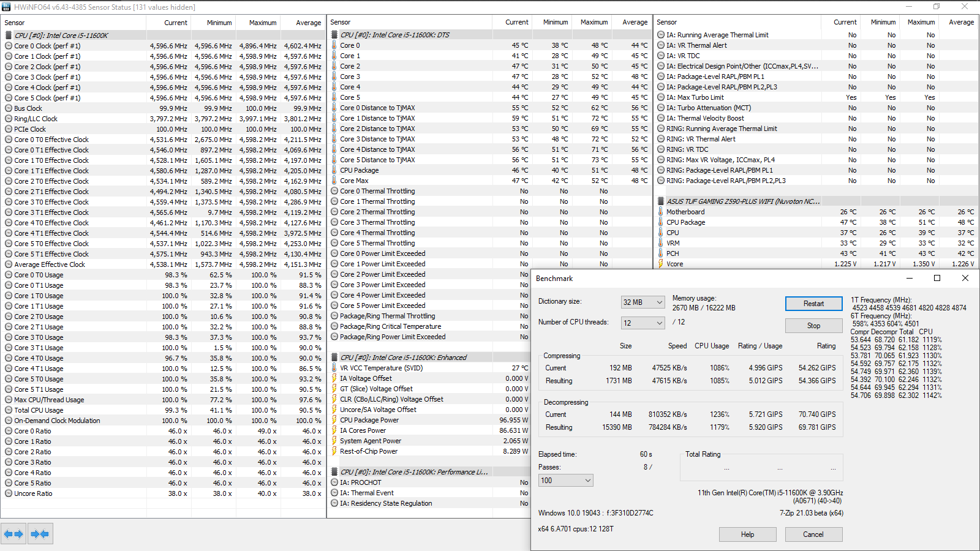Select the RING: VR Thermal Alert row
The image size is (980, 551).
[x=816, y=139]
